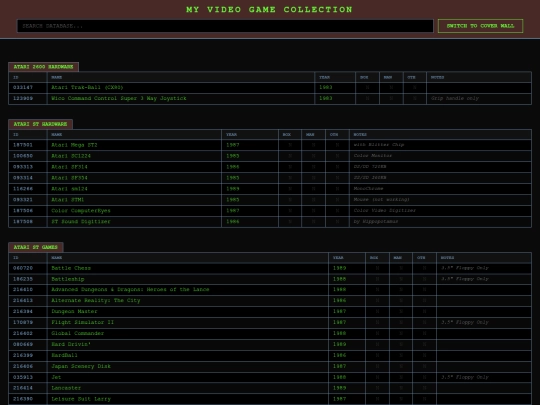540x405 pixels.
Task: Click the 'with Blitter Chip' note
Action: [379, 145]
